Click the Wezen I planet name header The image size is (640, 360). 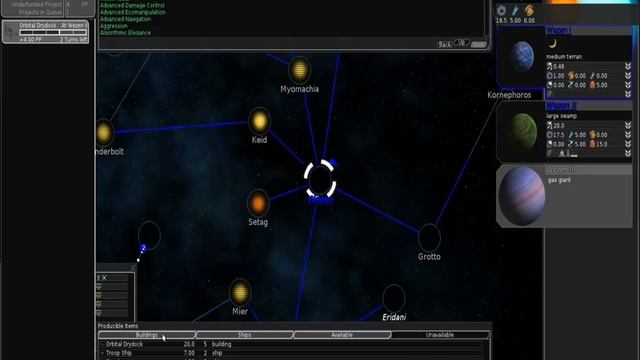[558, 31]
